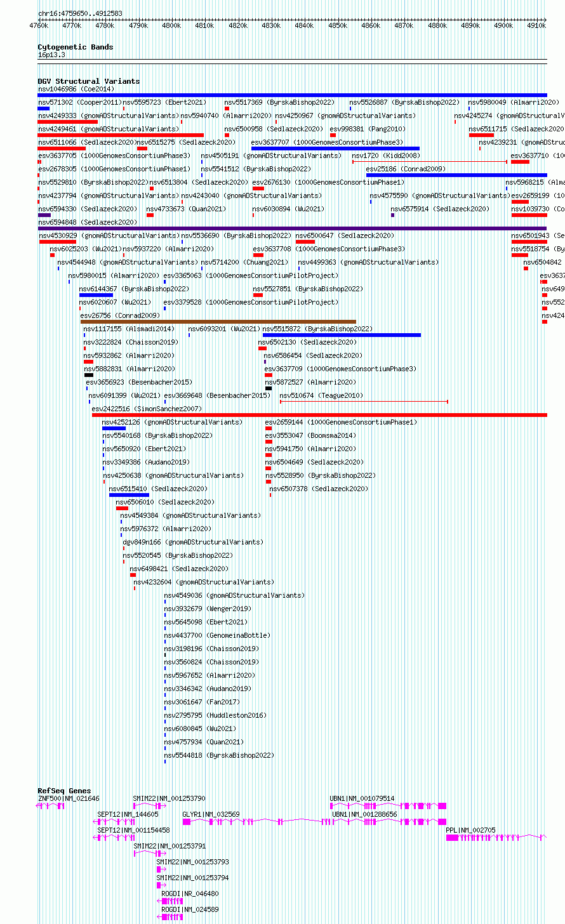Select the DGV Structural Variants track title

[x=89, y=82]
